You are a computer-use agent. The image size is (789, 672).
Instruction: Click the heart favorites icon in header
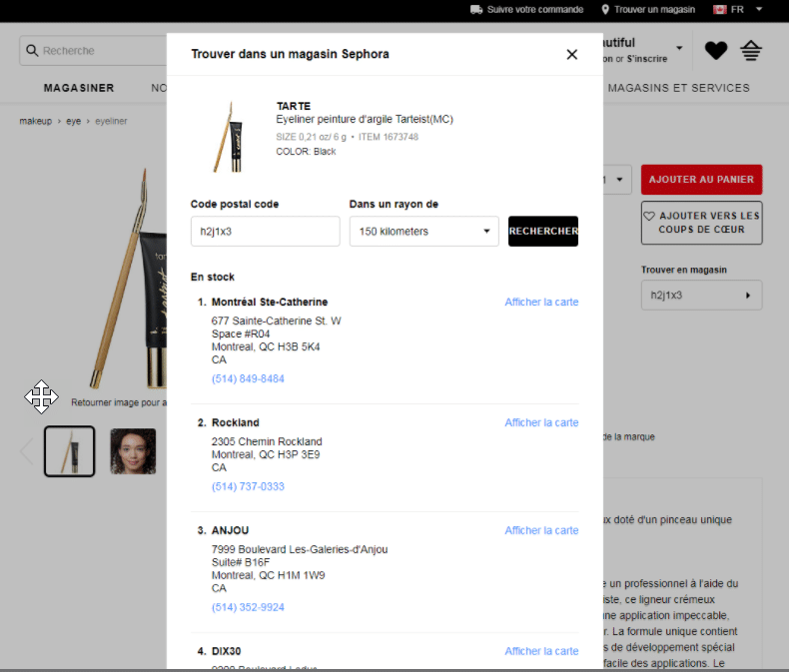(x=715, y=50)
